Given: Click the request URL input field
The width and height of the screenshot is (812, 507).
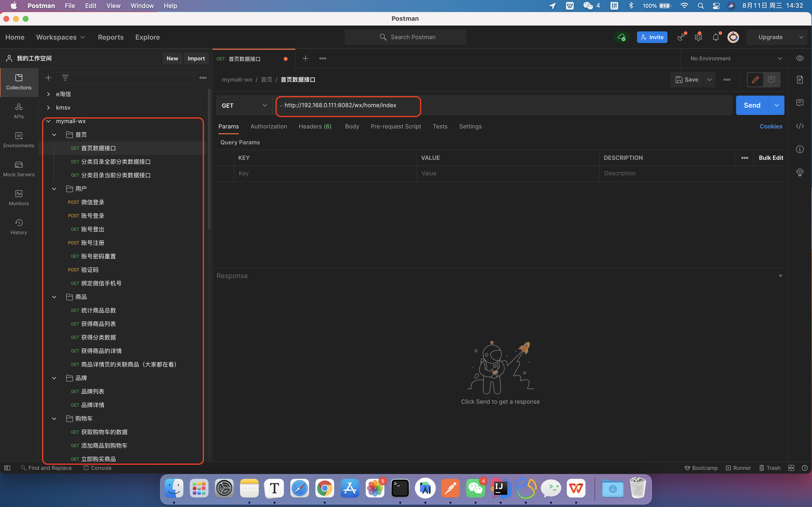Looking at the screenshot, I should (x=503, y=105).
